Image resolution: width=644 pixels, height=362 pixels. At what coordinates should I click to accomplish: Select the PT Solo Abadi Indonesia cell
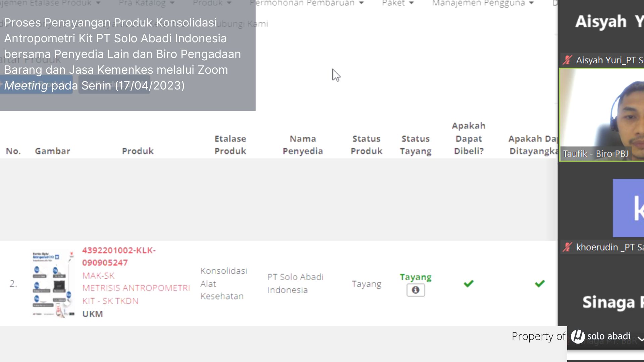tap(296, 284)
